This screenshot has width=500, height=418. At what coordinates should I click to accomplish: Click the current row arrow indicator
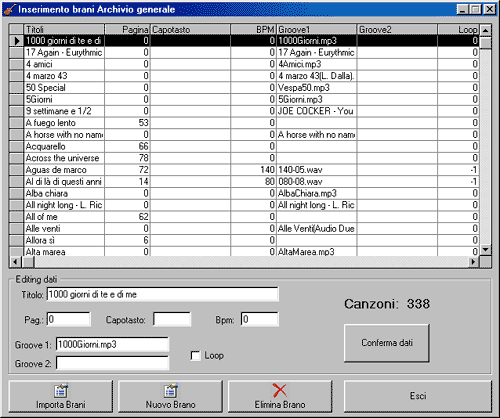point(16,41)
